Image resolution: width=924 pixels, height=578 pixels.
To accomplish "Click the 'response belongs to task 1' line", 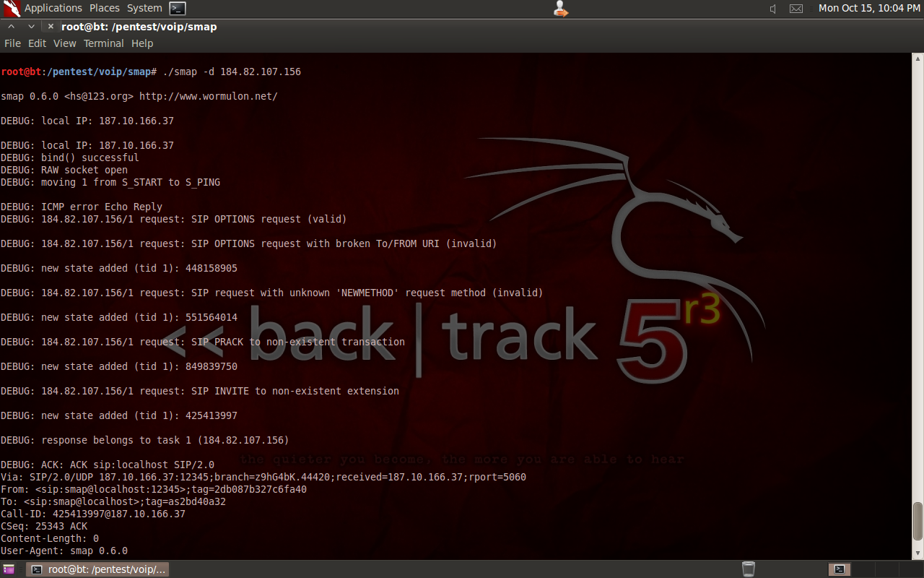I will point(145,440).
